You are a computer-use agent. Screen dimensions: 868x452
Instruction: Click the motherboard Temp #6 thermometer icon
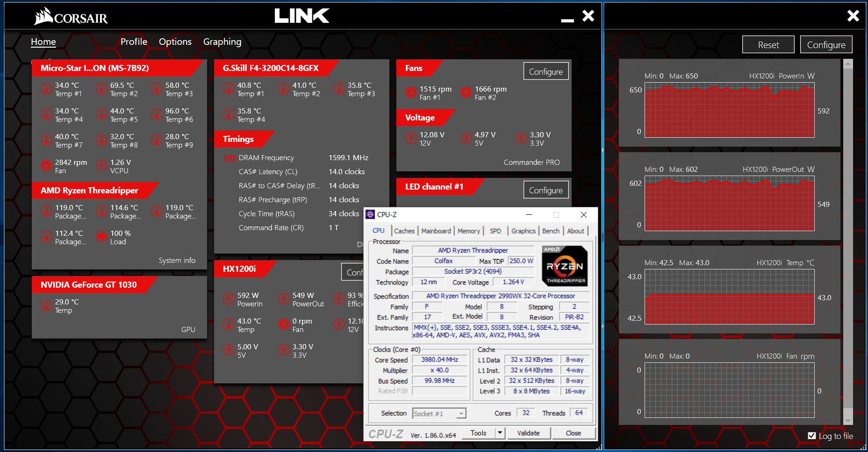157,114
